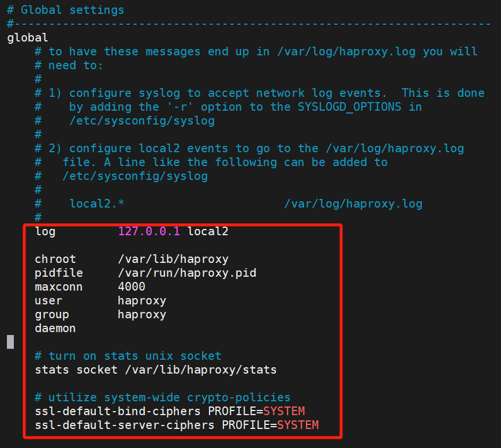Click the '# Global settings' header comment

point(66,9)
